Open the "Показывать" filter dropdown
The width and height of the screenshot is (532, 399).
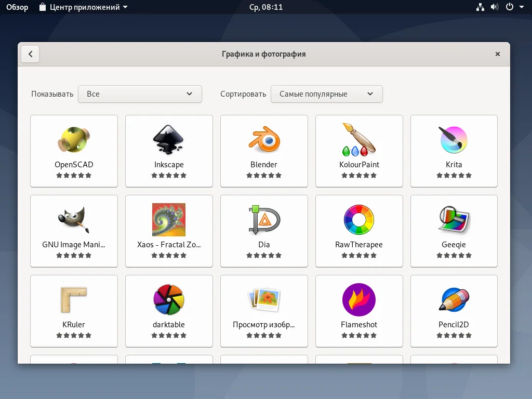click(140, 94)
